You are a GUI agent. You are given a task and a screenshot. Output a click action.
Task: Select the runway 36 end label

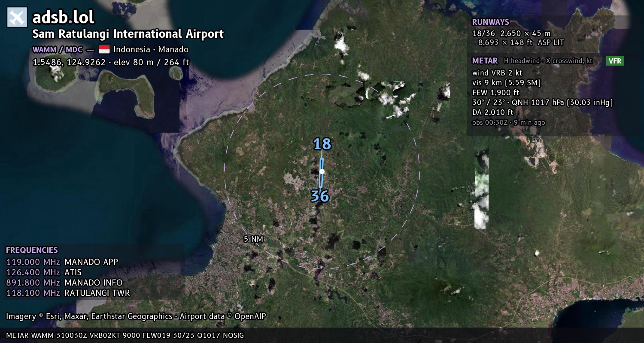(x=320, y=196)
